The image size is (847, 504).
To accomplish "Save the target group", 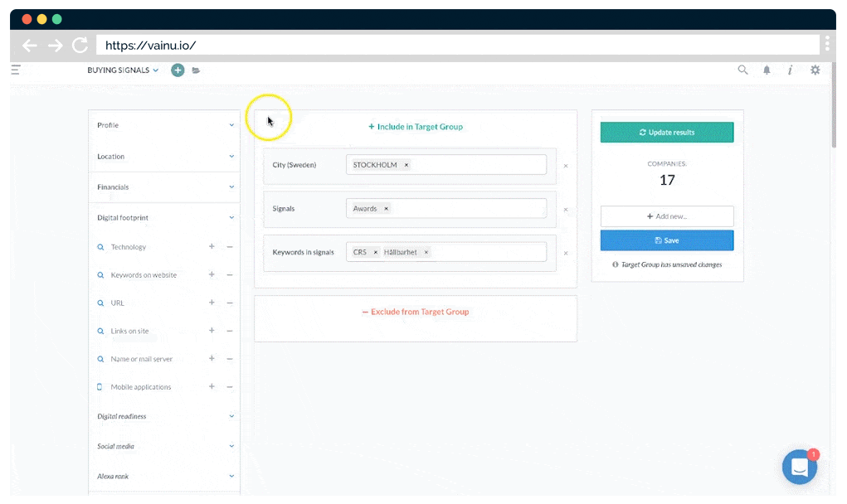I will (x=667, y=240).
